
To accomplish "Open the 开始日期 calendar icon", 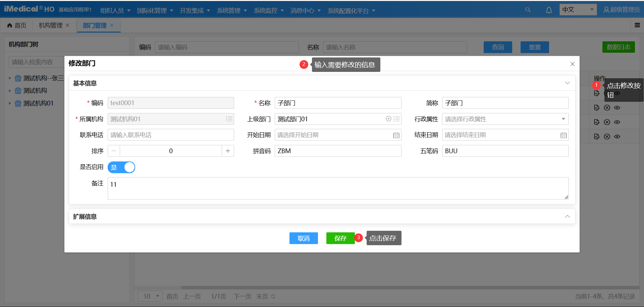I will (396, 135).
